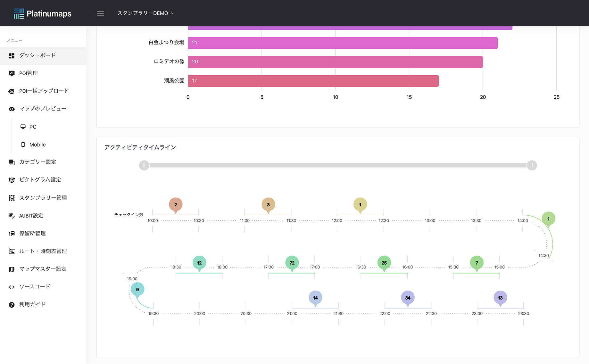
Task: Open the Mobile map preview
Action: click(x=37, y=145)
